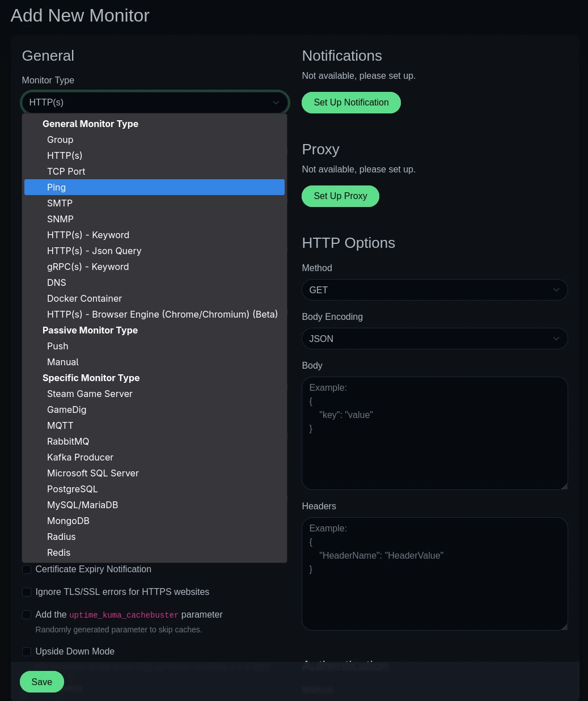The height and width of the screenshot is (701, 588).
Task: Select Ping from monitor type list
Action: click(154, 187)
